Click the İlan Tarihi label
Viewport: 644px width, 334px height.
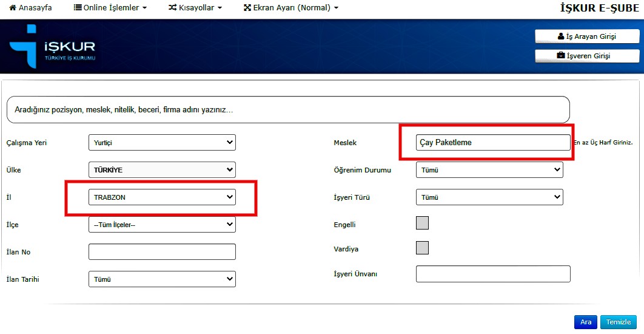coord(23,279)
